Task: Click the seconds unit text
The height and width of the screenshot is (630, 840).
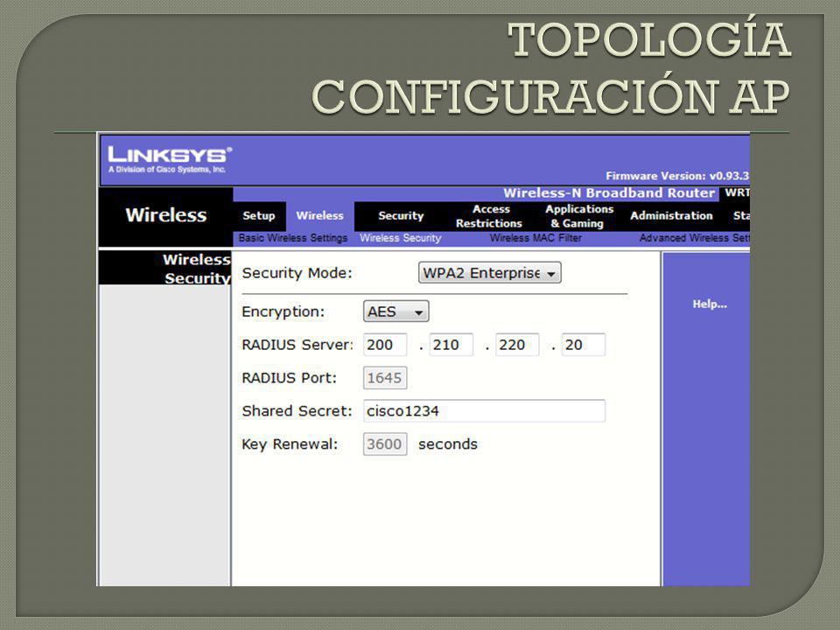Action: (447, 444)
